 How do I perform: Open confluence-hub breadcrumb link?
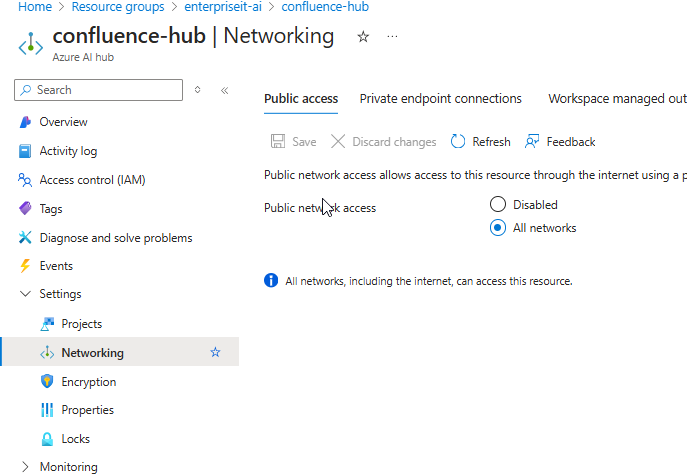(x=325, y=7)
